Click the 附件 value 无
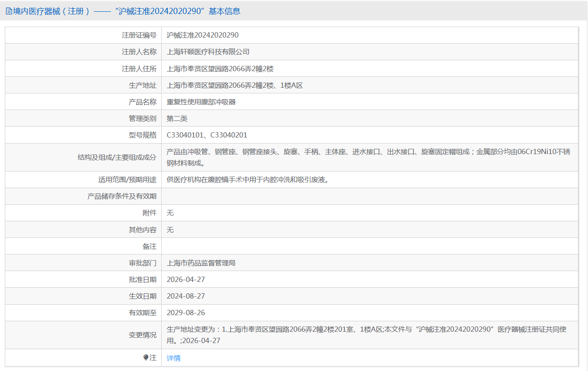This screenshot has height=371, width=588. 170,213
